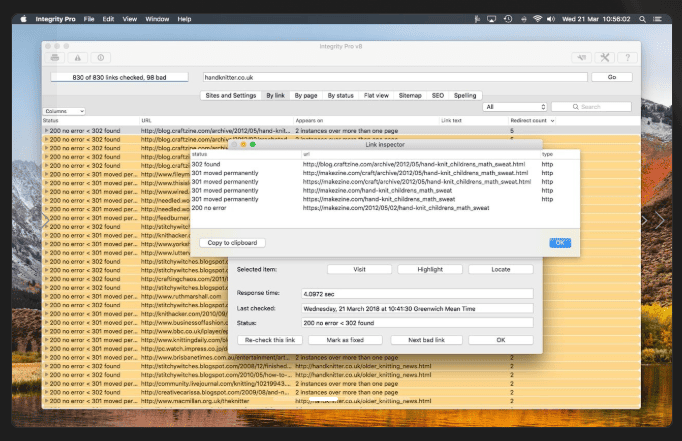Click the Response time field showing 4.0972 sec

[417, 294]
